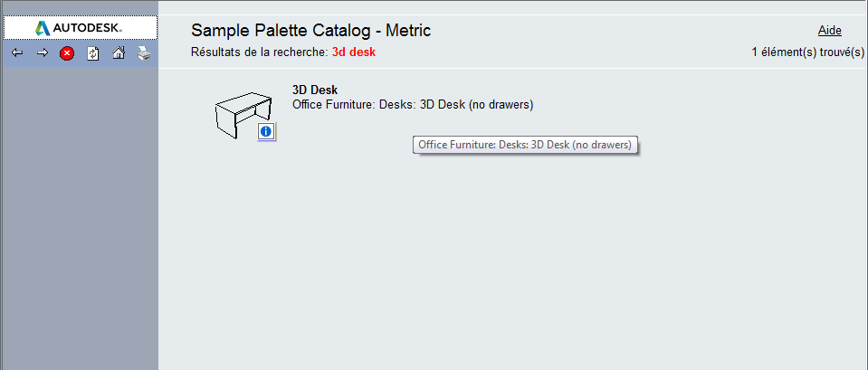868x370 pixels.
Task: Click the red '3d desk' search term
Action: point(353,52)
